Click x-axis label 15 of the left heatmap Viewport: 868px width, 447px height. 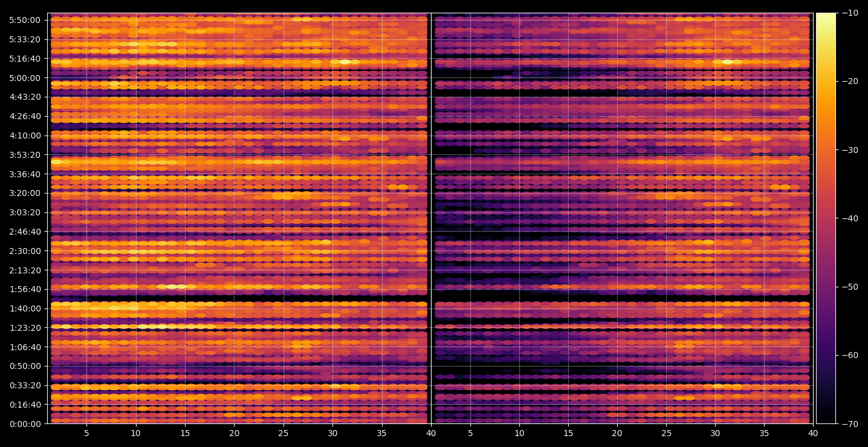(x=185, y=433)
